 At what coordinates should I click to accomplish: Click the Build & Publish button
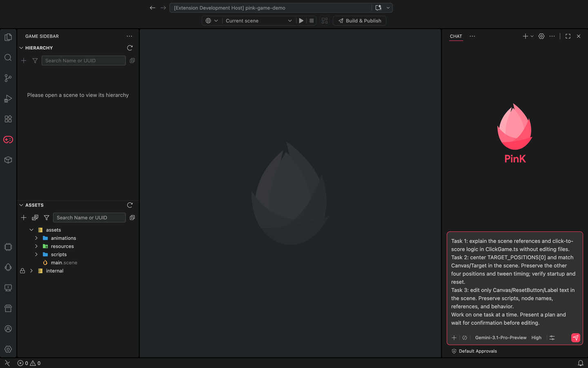click(359, 21)
